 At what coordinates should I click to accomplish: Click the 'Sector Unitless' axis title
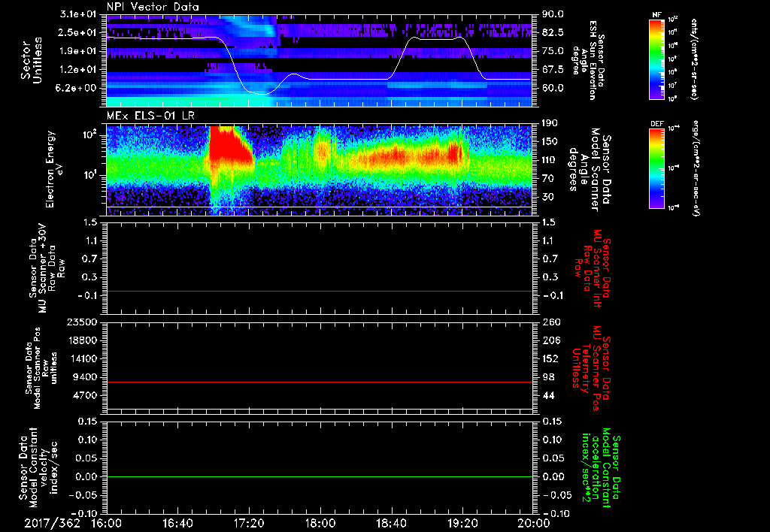pyautogui.click(x=32, y=60)
